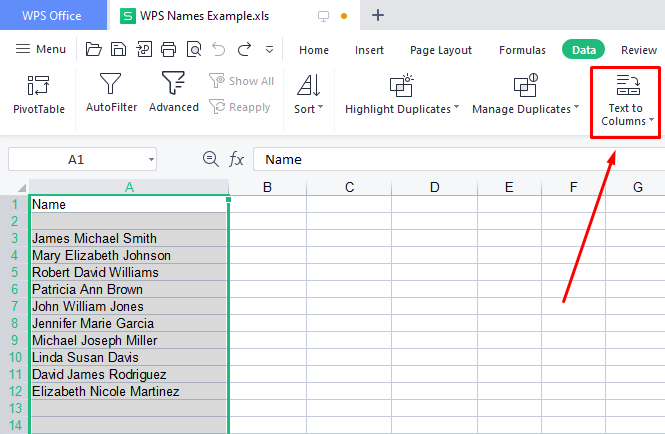The height and width of the screenshot is (434, 665).
Task: Click the formula bar containing Name
Action: pos(459,160)
